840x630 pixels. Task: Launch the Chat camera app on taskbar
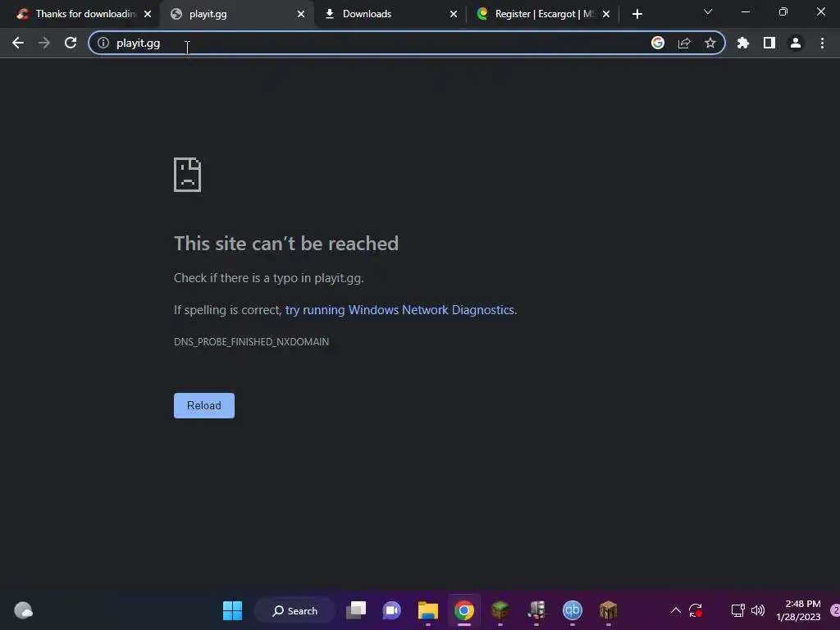coord(391,610)
